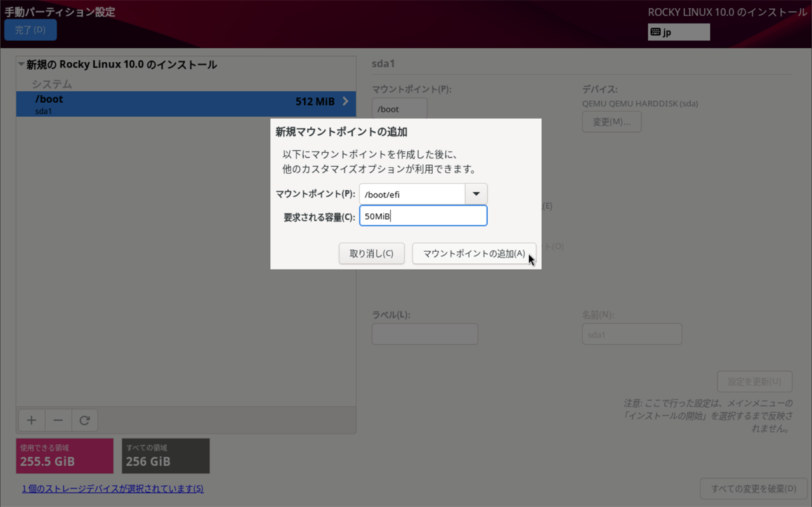Collapse the 新規の Rocky Linux 10.0 section
This screenshot has width=812, height=507.
click(x=20, y=64)
